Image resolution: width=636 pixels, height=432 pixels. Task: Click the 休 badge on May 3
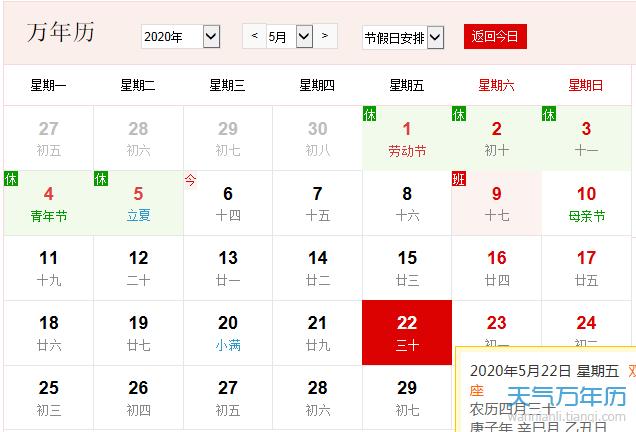(x=549, y=114)
